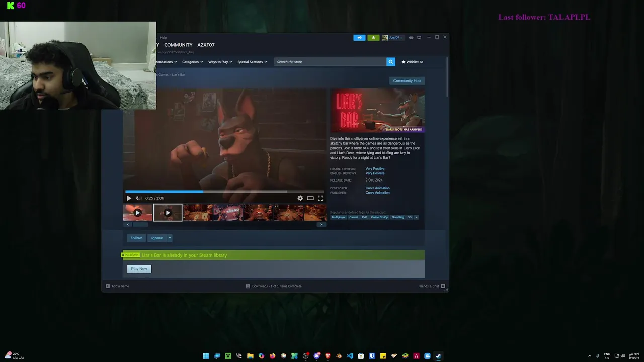Switch to Big Picture mode icon
Viewport: 644px width, 362px height.
(419, 38)
